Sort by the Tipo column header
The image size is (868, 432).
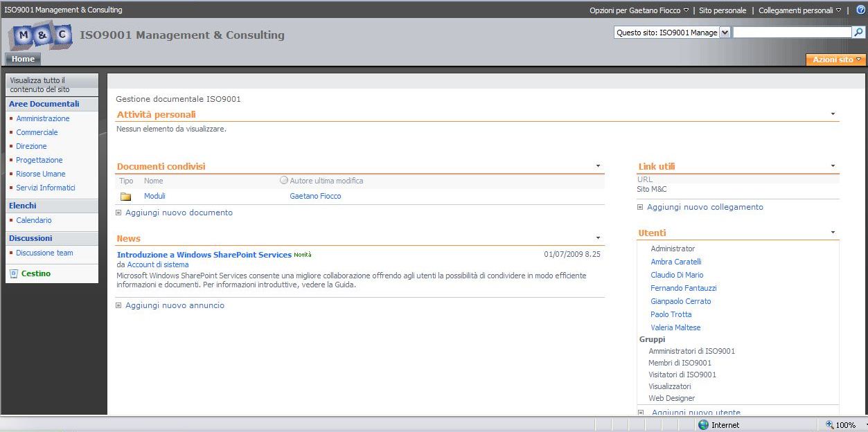[x=126, y=181]
